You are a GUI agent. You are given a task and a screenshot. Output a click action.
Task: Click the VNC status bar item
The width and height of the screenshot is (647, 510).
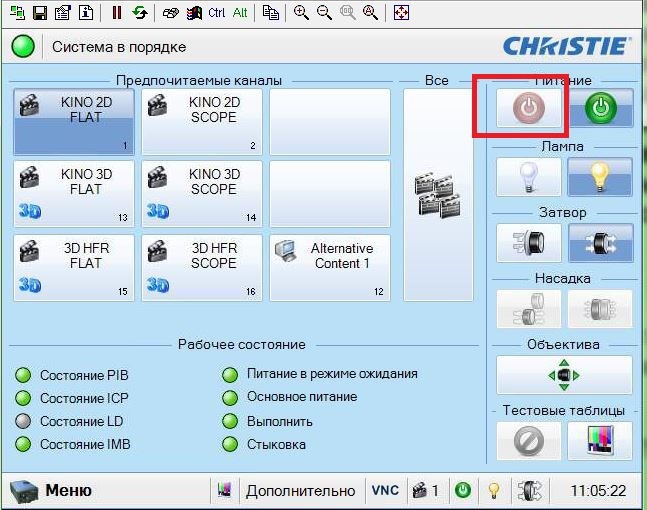[385, 490]
